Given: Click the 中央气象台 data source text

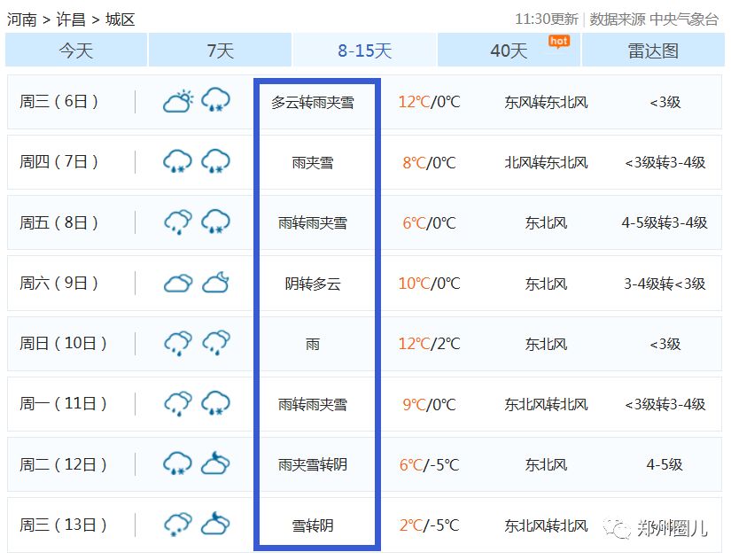Looking at the screenshot, I should coord(684,19).
